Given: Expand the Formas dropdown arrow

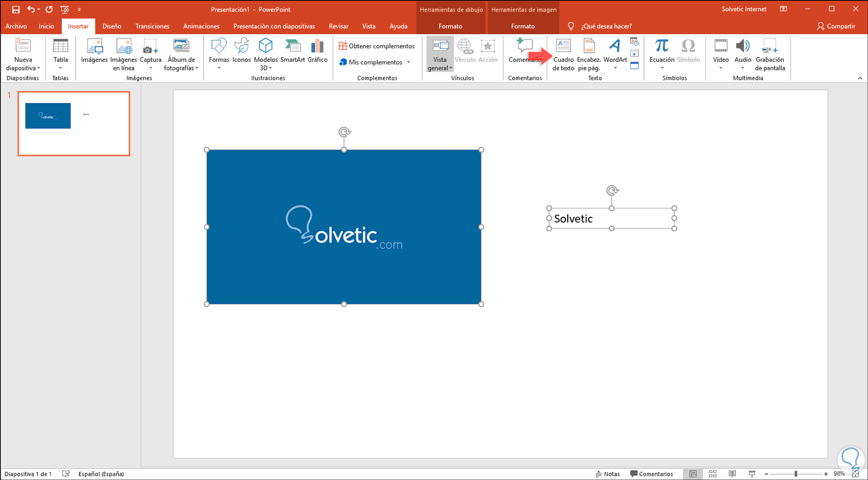Looking at the screenshot, I should click(x=219, y=68).
